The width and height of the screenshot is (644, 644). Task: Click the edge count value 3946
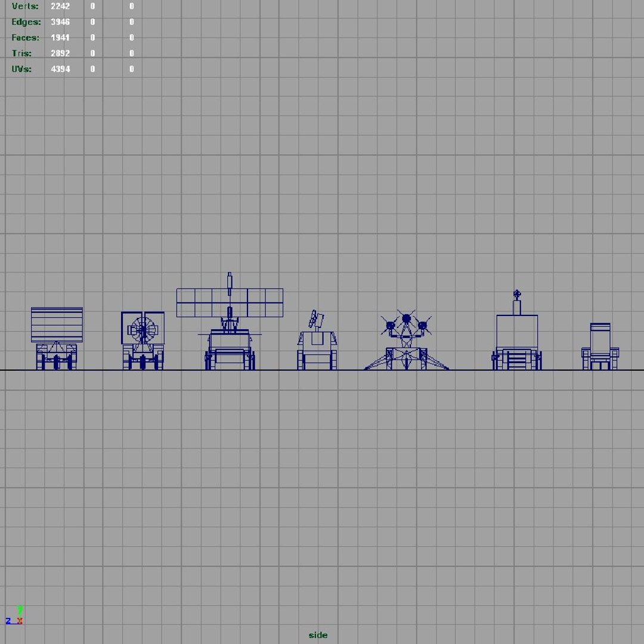(x=60, y=22)
